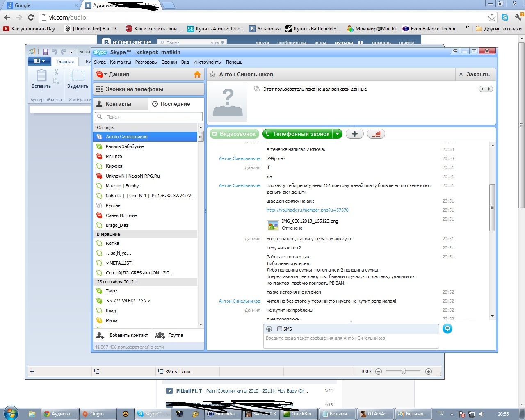This screenshot has height=420, width=525.
Task: Select contact Санёк Истомин
Action: pos(145,215)
